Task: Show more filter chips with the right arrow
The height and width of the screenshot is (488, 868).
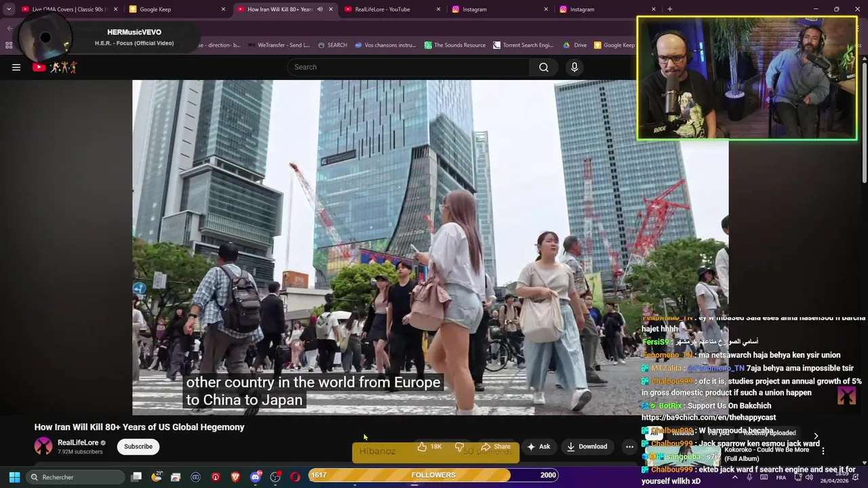Action: tap(816, 436)
